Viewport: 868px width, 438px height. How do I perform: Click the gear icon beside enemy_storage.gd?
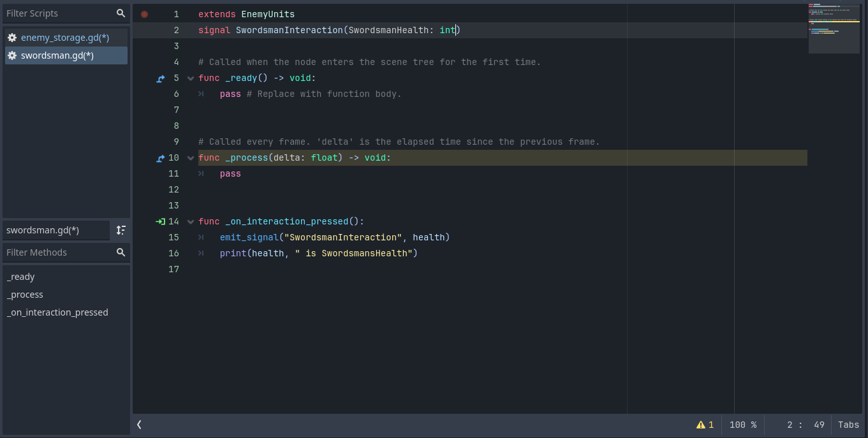point(12,38)
